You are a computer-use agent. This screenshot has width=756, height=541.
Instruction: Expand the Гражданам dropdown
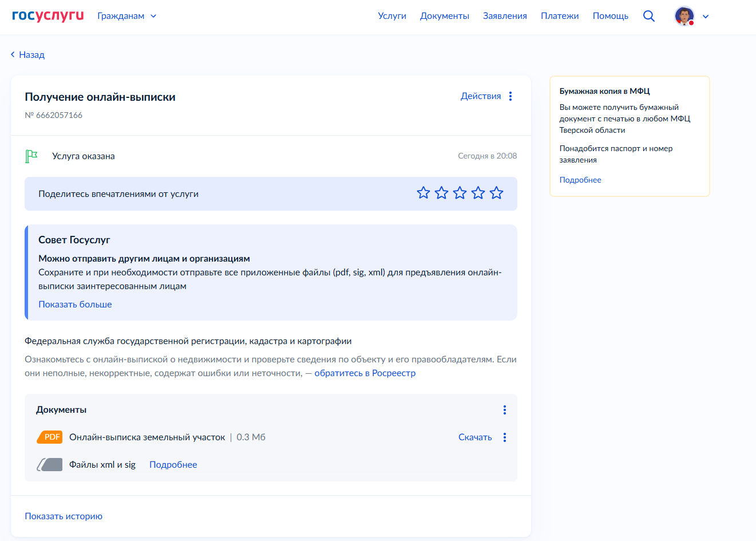pyautogui.click(x=126, y=16)
